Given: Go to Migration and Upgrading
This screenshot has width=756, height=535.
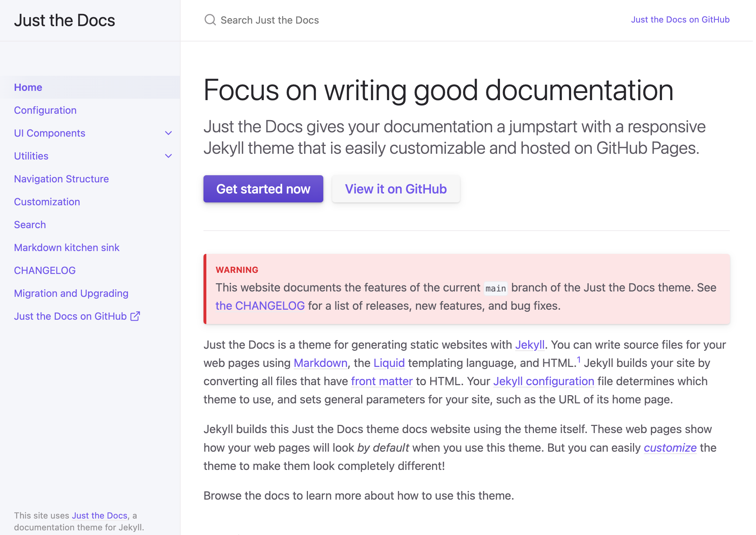Looking at the screenshot, I should [71, 293].
